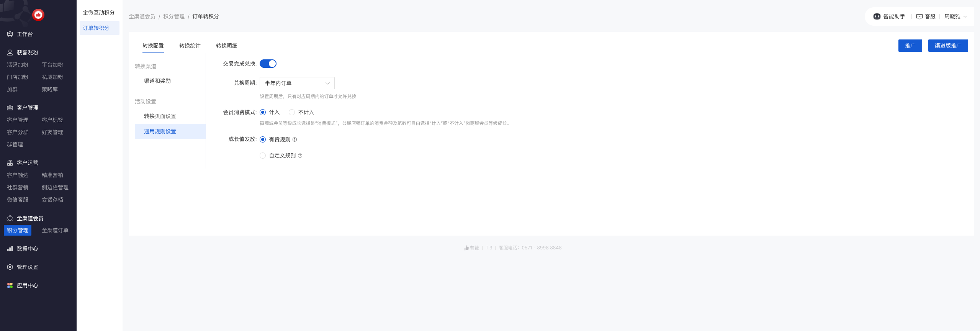Switch to the 转换统计 tab
The image size is (980, 331).
pos(190,46)
